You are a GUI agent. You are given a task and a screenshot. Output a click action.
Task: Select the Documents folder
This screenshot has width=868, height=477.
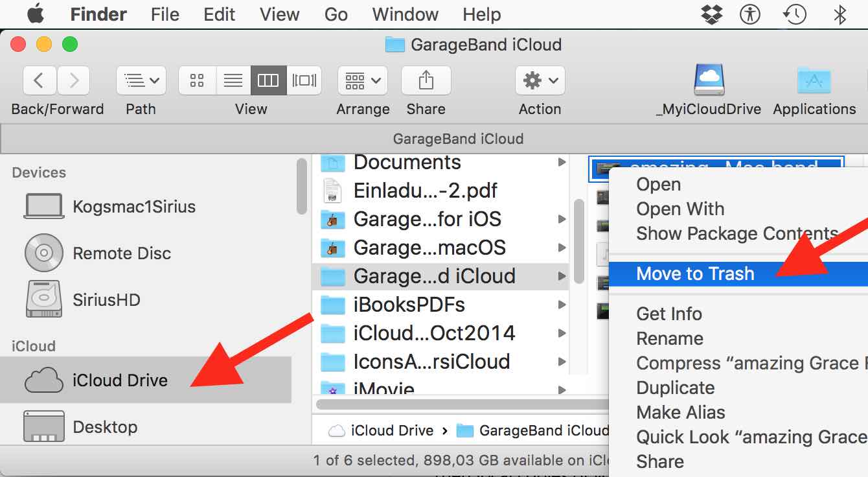coord(440,162)
